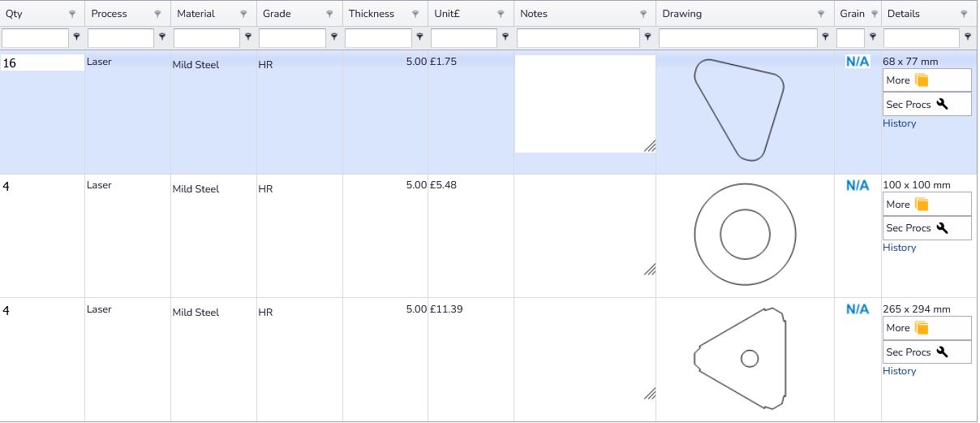Open filter operator beside the Notes filter box
The image size is (980, 423).
pos(647,37)
